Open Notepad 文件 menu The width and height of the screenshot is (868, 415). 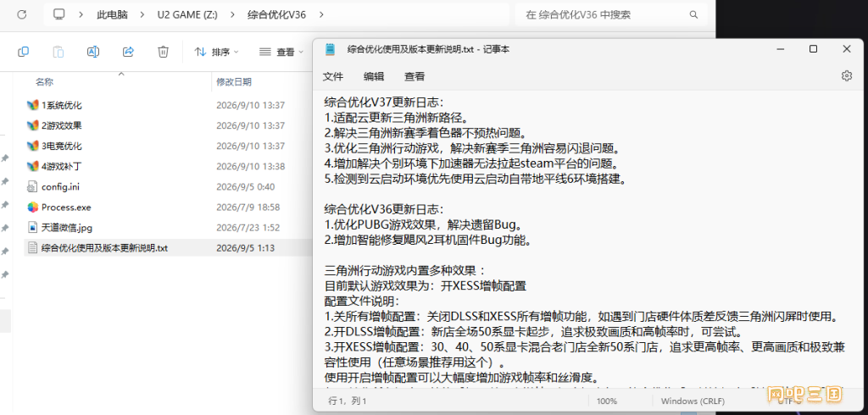[333, 77]
